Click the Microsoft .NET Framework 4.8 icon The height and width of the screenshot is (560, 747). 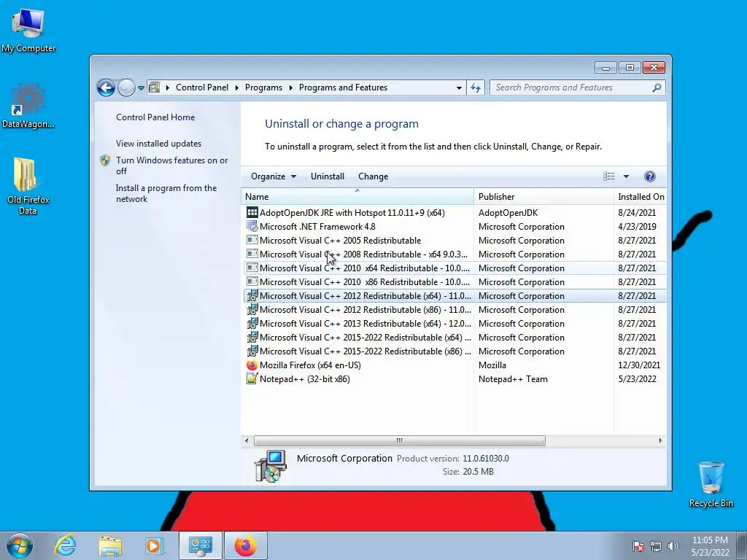[x=252, y=227]
